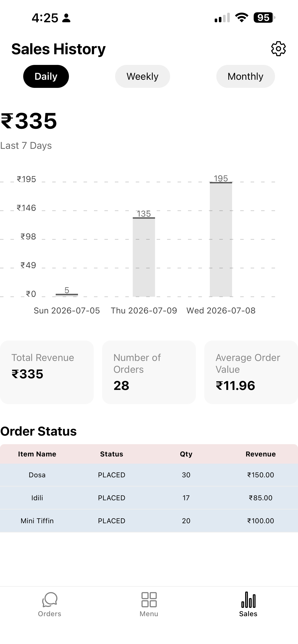Tap the Menu grid icon
The height and width of the screenshot is (644, 298).
(149, 600)
